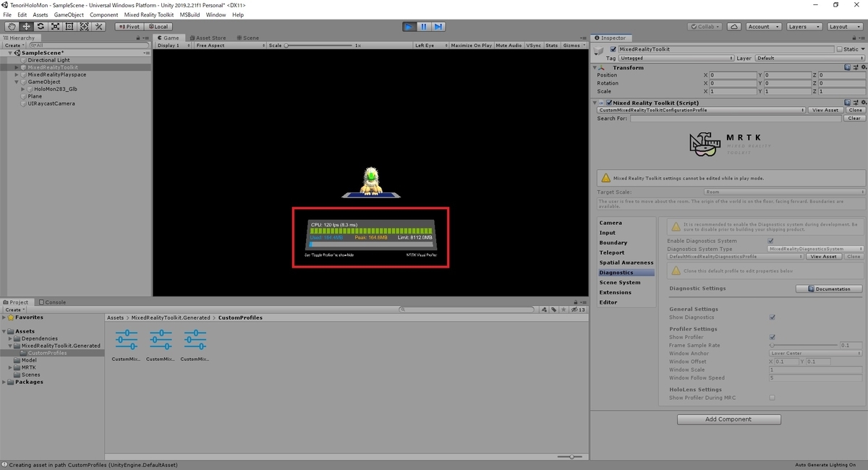Search by type icon in Project panel
This screenshot has width=868, height=470.
coord(545,309)
